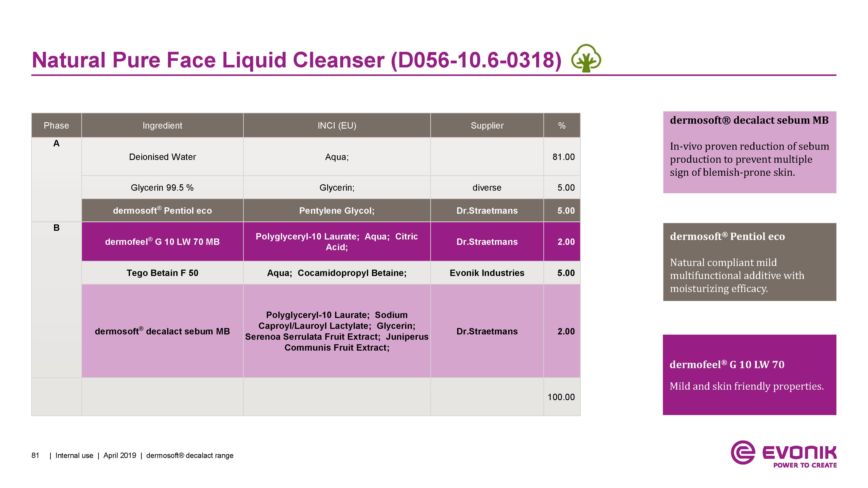
Task: Click the dermosoft Pentiol eco table row
Action: pyautogui.click(x=162, y=211)
